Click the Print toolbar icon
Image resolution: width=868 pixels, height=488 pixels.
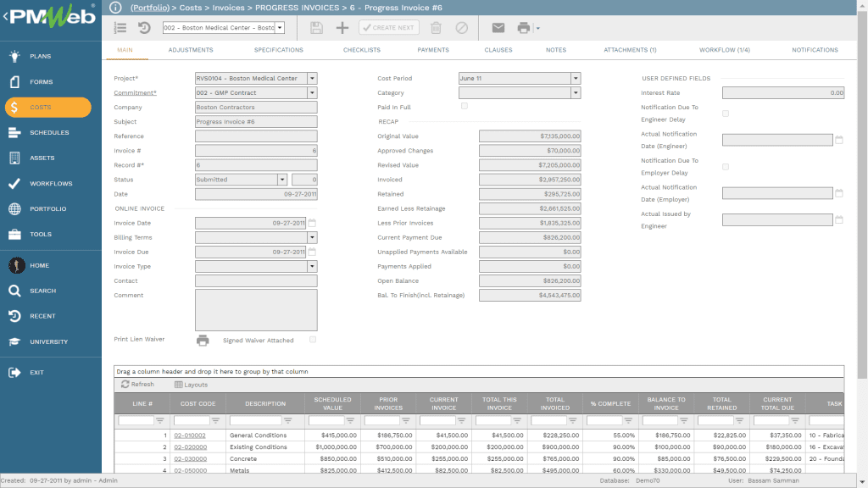tap(523, 28)
